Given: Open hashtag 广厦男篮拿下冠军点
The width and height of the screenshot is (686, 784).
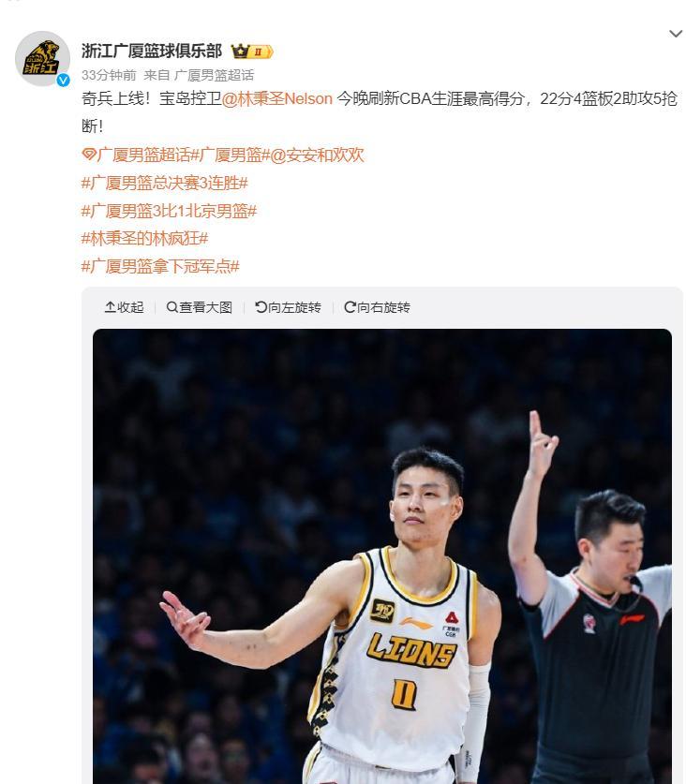Looking at the screenshot, I should pyautogui.click(x=160, y=266).
